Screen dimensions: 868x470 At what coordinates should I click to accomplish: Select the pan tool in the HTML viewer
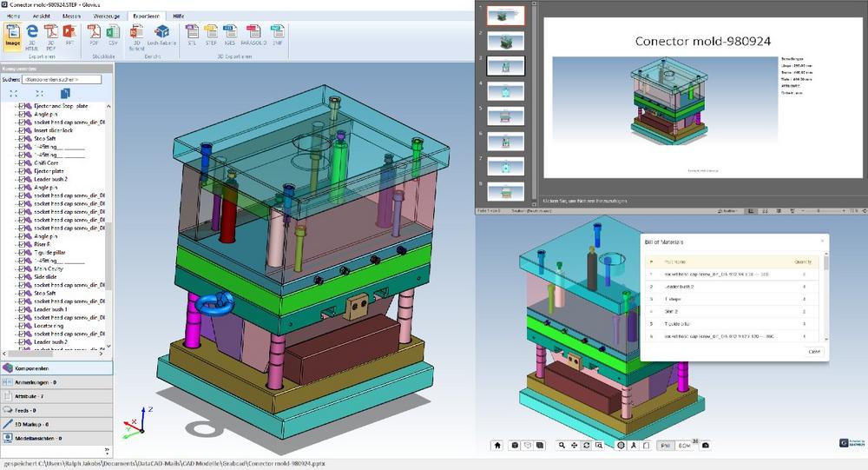click(574, 445)
